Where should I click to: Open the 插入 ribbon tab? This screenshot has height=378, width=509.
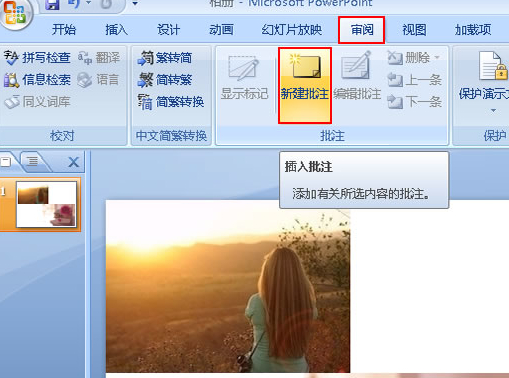[116, 30]
